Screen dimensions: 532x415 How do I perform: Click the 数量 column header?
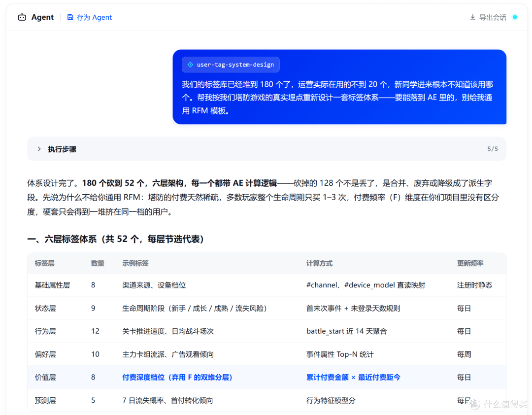pyautogui.click(x=98, y=263)
